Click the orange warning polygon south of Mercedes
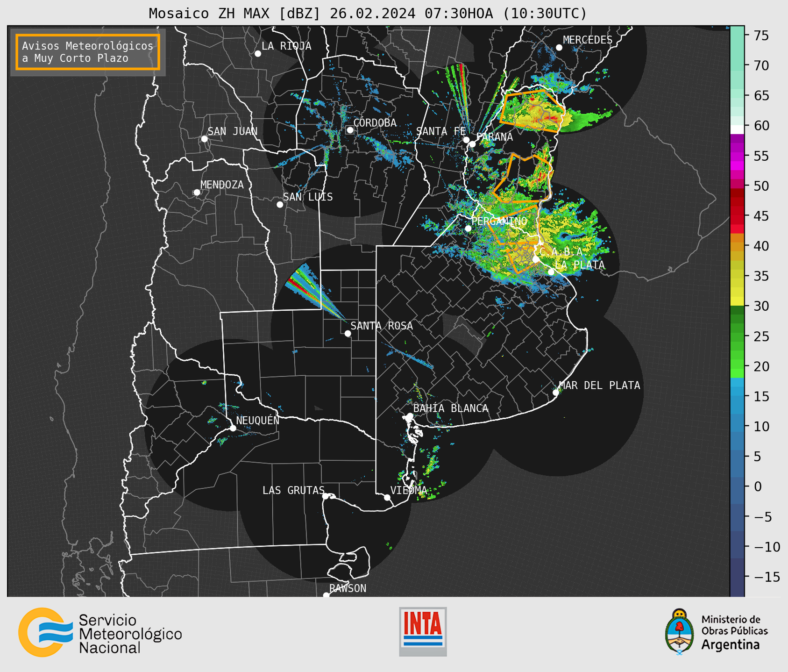The width and height of the screenshot is (788, 672). point(532,111)
